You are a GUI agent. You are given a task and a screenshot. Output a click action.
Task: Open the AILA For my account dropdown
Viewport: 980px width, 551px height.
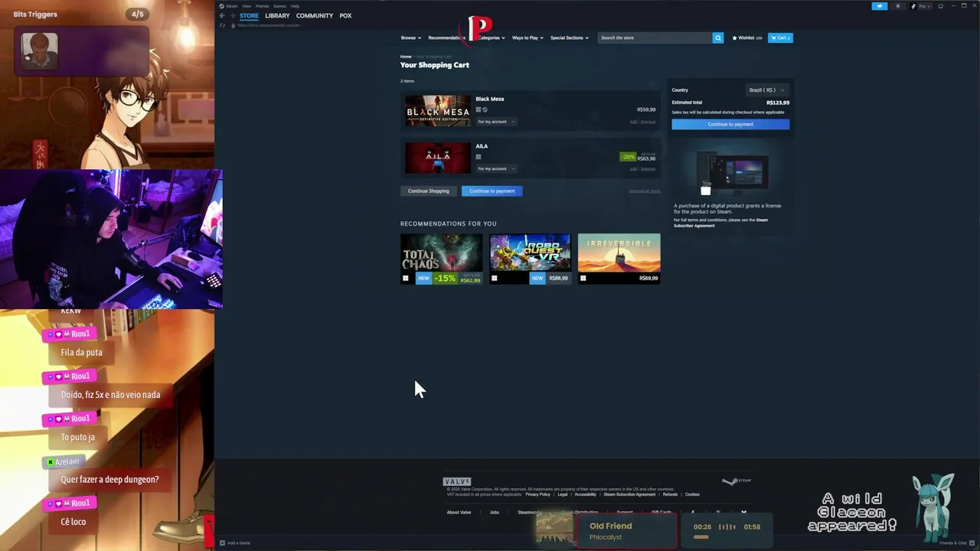[x=495, y=169]
